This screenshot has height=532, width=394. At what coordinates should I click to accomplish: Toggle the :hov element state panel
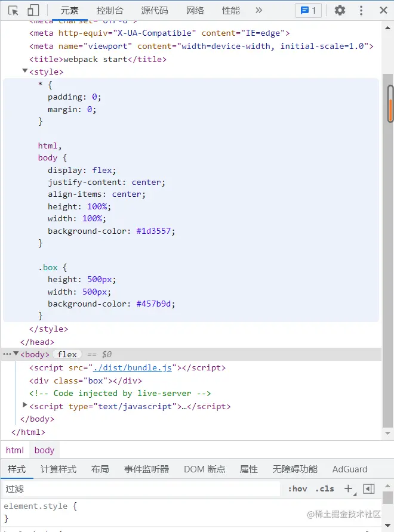(297, 488)
